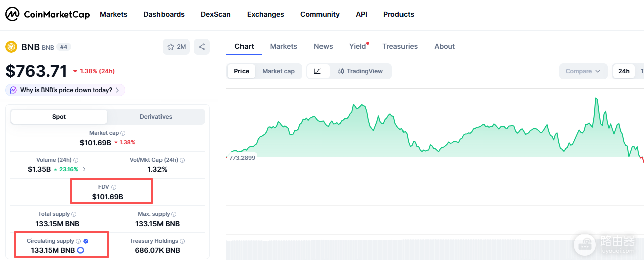Click the 1.32% Vol/Mkt Cap value

tap(157, 169)
